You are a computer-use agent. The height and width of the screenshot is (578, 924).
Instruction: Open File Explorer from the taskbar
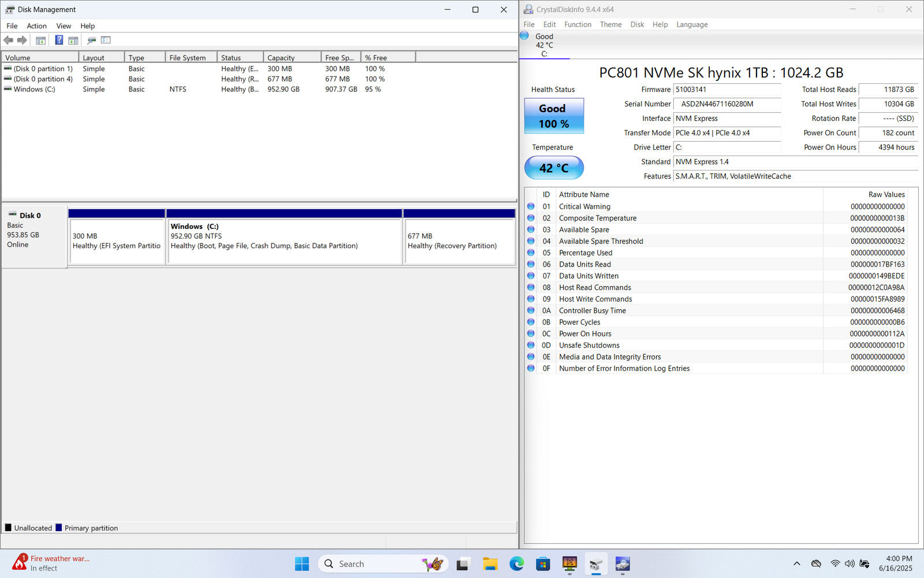click(x=490, y=564)
